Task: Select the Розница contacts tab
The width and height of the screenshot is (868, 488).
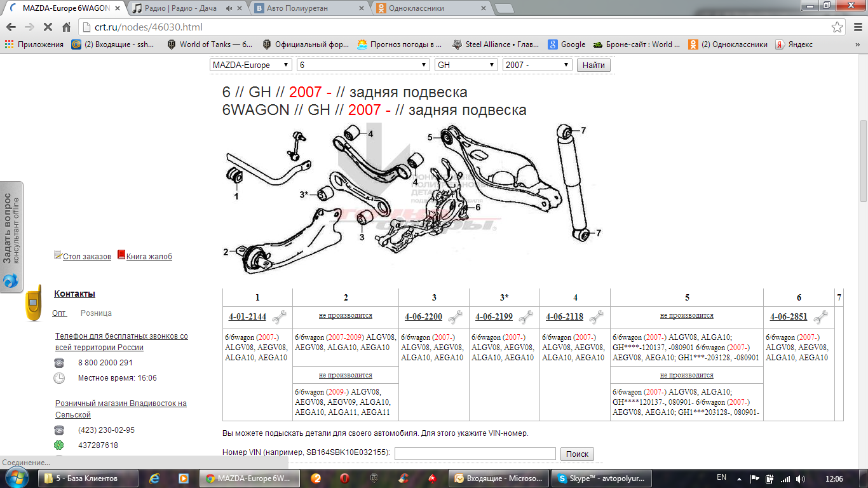Action: point(96,313)
